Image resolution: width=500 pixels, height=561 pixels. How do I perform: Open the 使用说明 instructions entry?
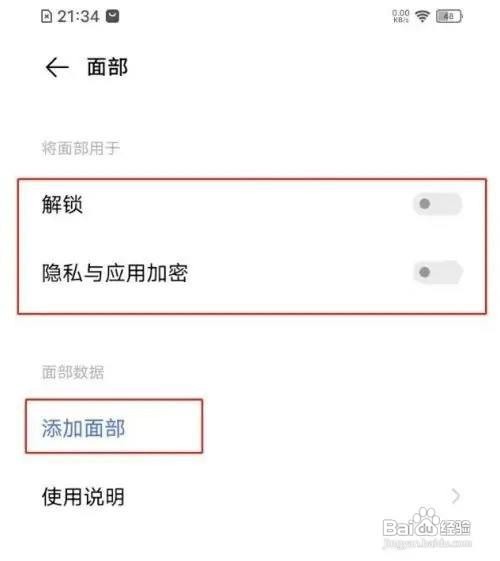[x=250, y=496]
